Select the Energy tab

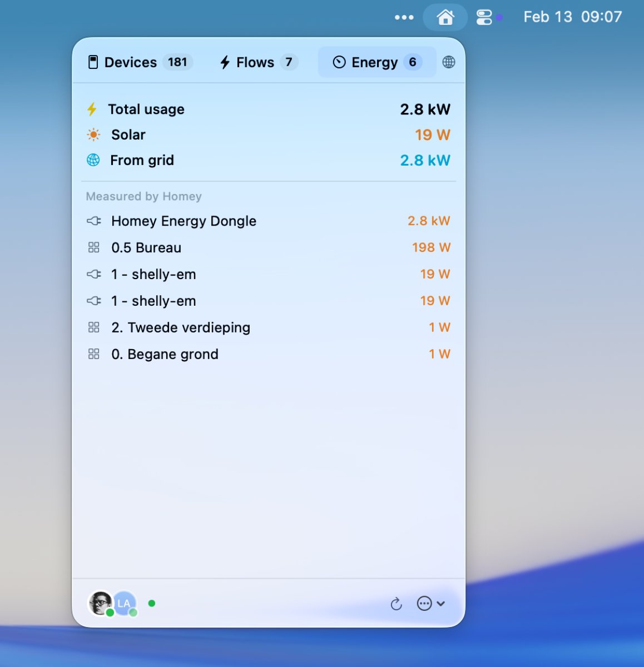(x=377, y=62)
